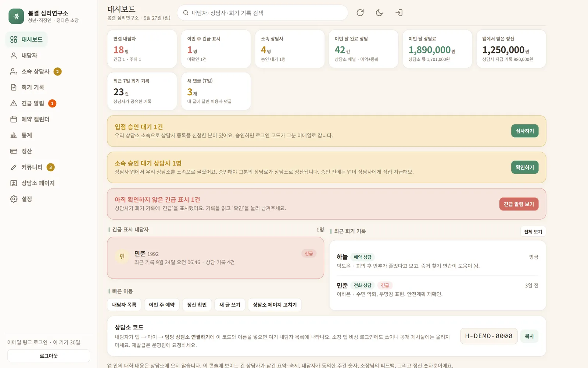Toggle dark mode with moon icon
The image size is (588, 368).
379,13
